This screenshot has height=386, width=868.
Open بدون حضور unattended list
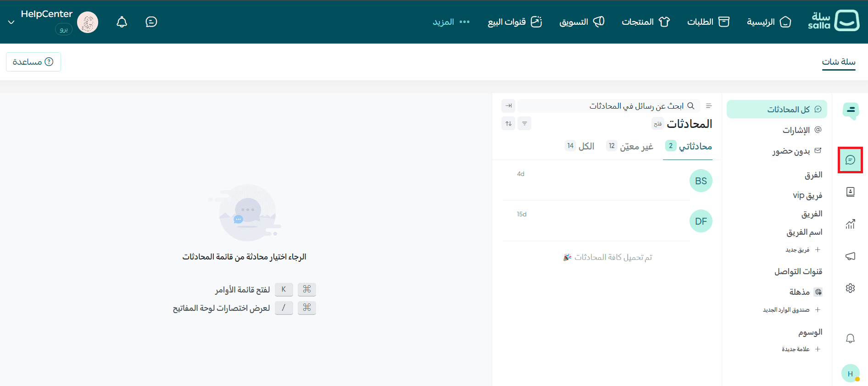tap(796, 151)
